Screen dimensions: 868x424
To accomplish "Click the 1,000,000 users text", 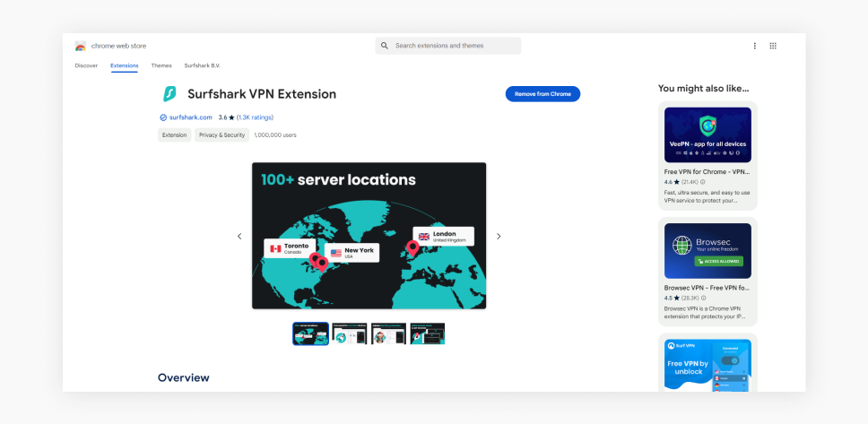I will point(275,135).
